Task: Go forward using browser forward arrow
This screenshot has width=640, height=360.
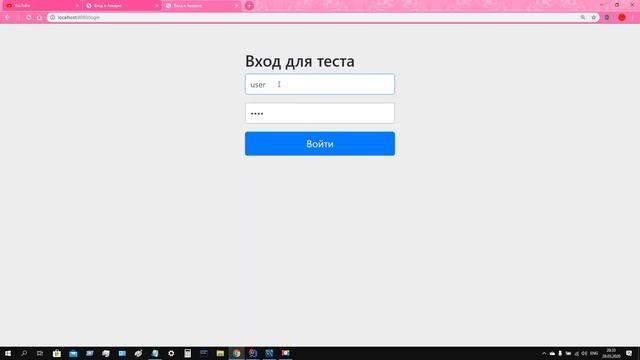Action: pos(18,18)
